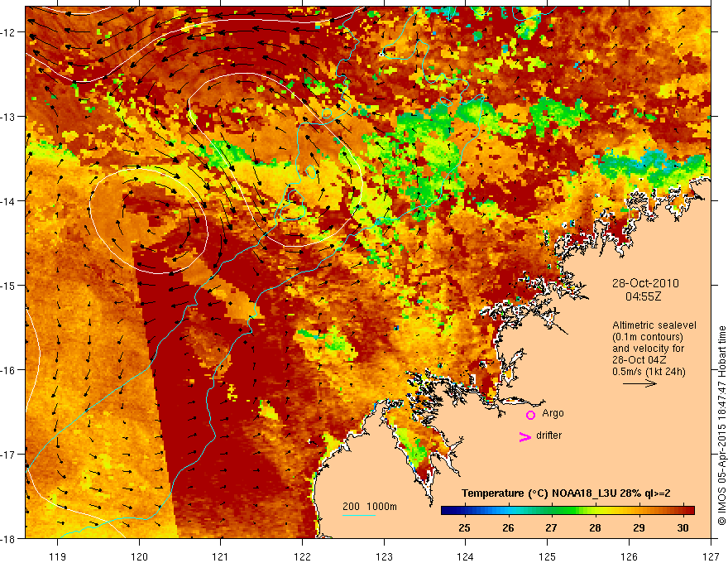Click colorbar value 29
This screenshot has height=563, width=728.
639,527
